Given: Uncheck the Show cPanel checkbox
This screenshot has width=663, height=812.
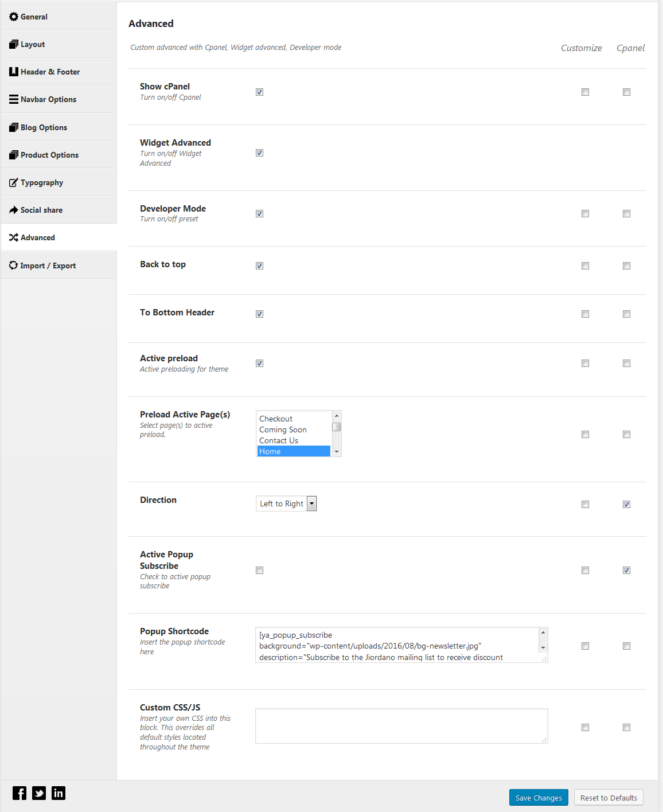Looking at the screenshot, I should pos(260,92).
